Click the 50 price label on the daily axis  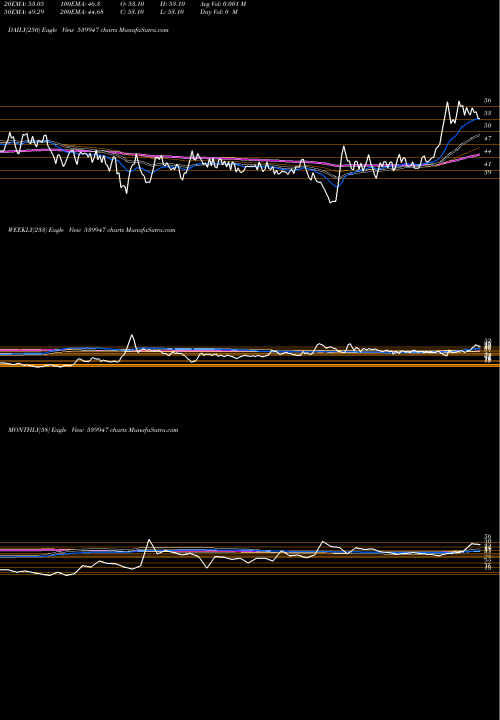(x=488, y=125)
